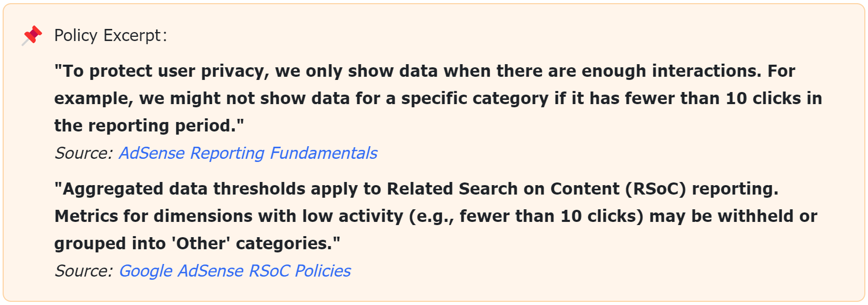Open the AdSense Reporting Fundamentals link

pos(248,153)
